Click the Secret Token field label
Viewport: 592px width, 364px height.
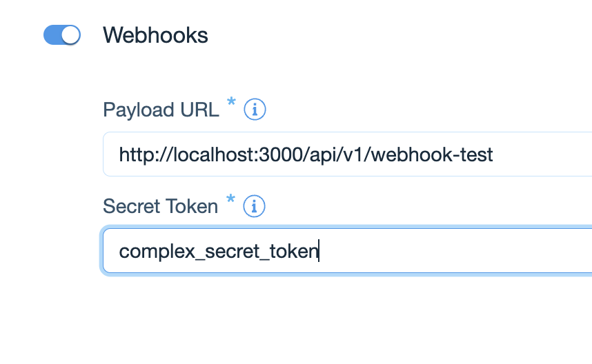point(160,205)
